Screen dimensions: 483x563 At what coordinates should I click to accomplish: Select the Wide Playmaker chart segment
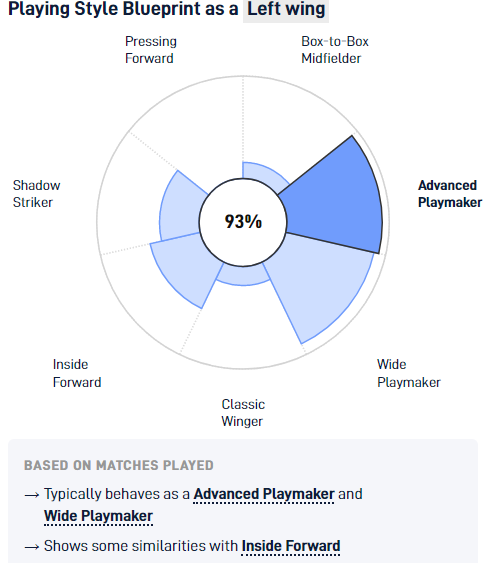pyautogui.click(x=316, y=284)
